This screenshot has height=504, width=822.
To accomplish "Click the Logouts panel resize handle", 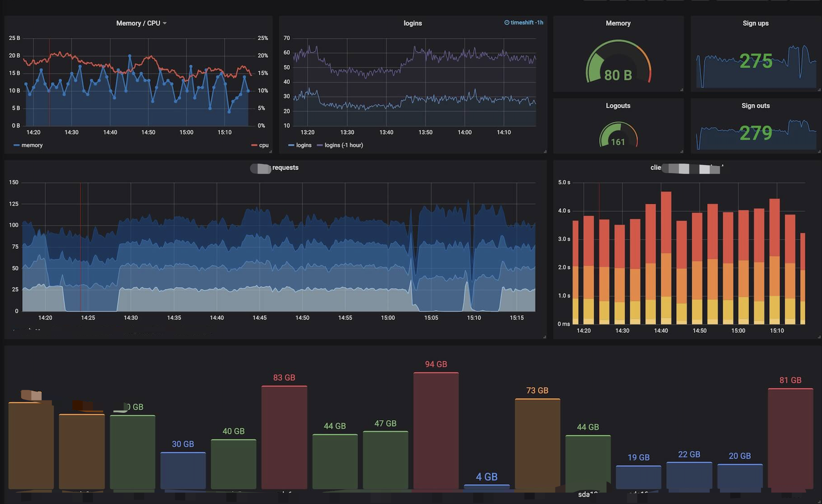I will (x=681, y=151).
